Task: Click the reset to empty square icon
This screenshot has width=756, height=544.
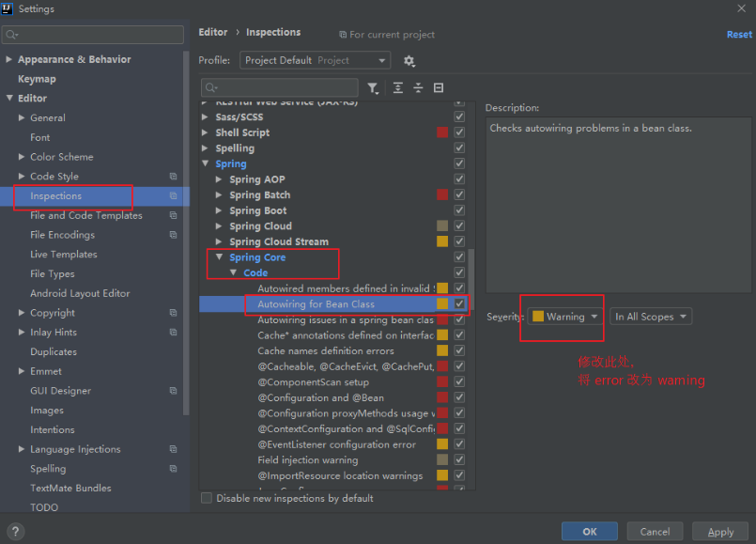Action: [x=439, y=87]
